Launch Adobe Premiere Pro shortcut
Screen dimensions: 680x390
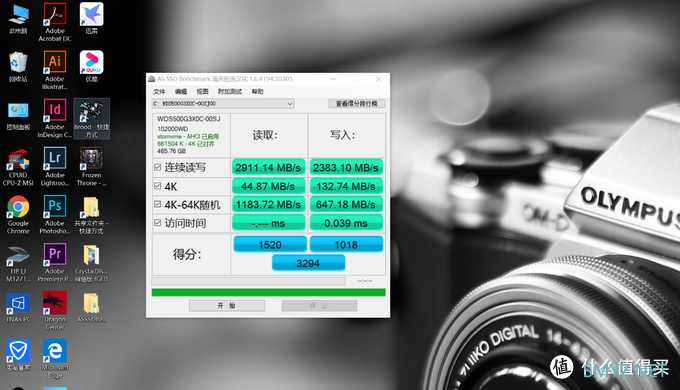[55, 263]
